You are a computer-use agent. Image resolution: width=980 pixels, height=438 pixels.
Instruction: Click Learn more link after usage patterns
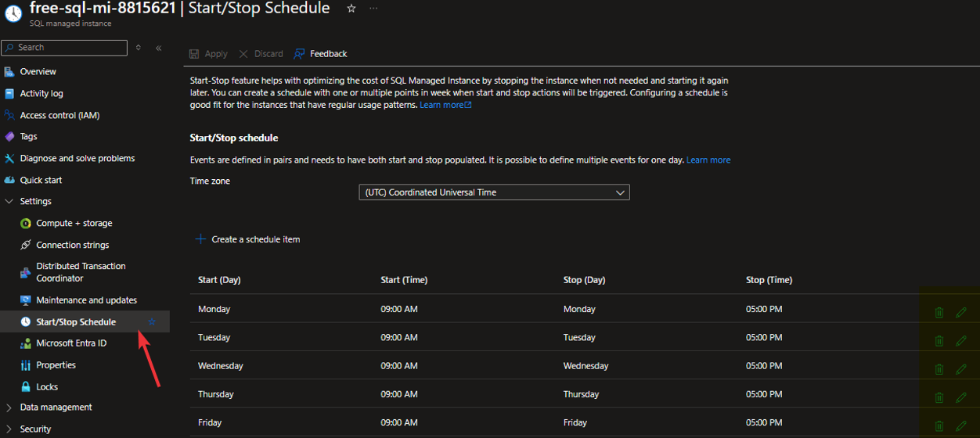coord(445,105)
